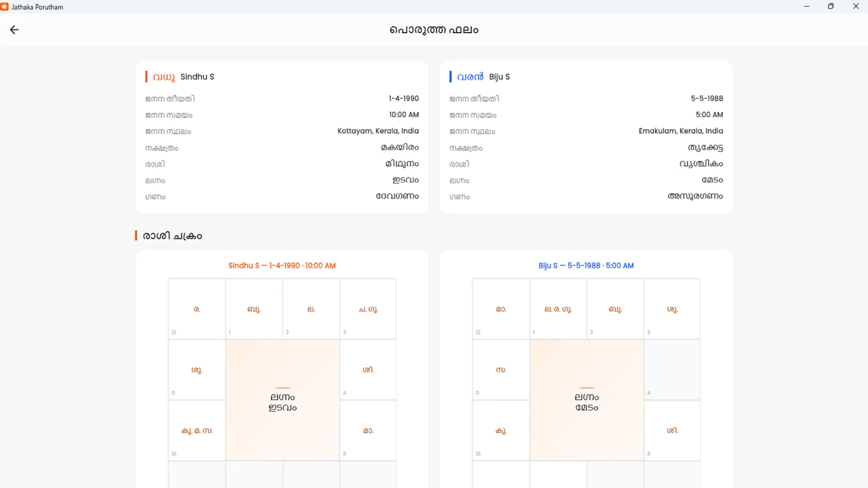Select house 10 in Sindhu's rasi chart
Viewport: 868px width, 488px height.
coord(197,431)
